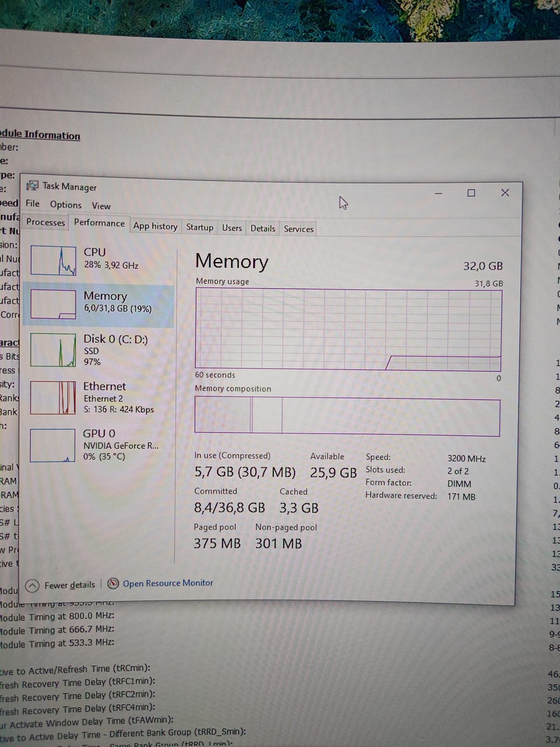Click the 32,0 GB total memory value
560x747 pixels.
pyautogui.click(x=483, y=266)
